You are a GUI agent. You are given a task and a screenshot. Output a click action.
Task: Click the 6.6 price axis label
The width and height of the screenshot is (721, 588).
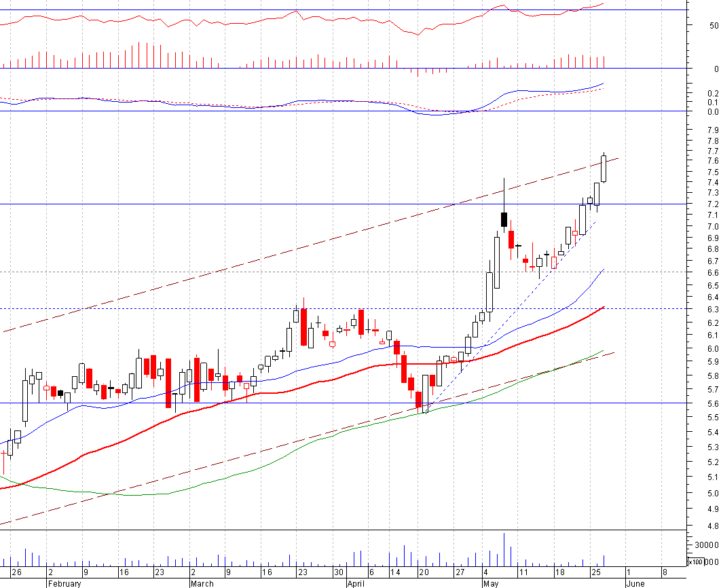click(713, 273)
